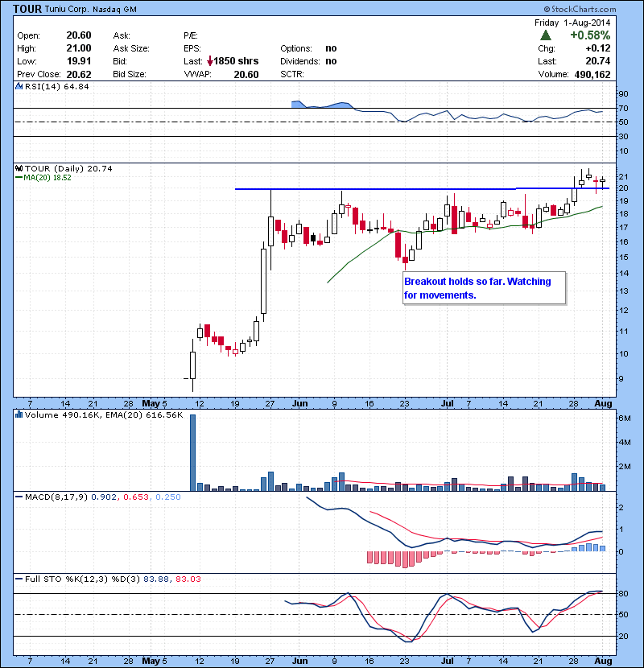Click the line swatch before Full STO label
The height and width of the screenshot is (668, 644).
[x=19, y=579]
